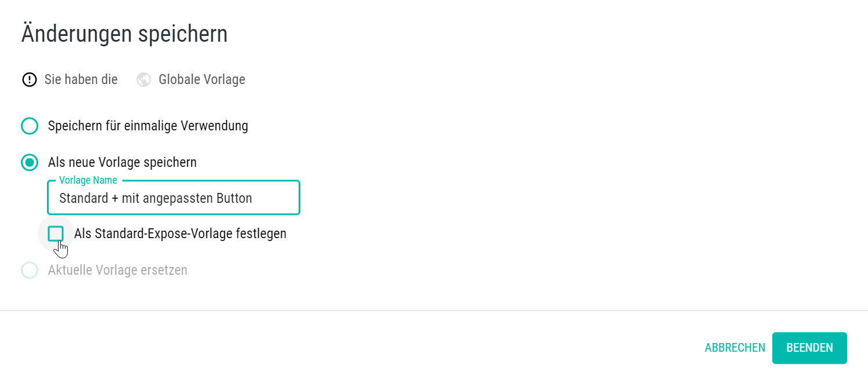868x383 pixels.
Task: Click the 'Globale Vorlage' text
Action: 202,79
